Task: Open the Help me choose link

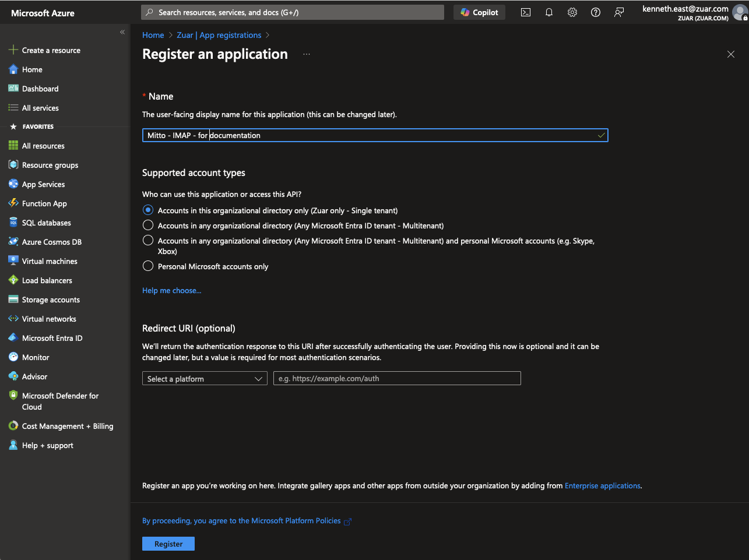Action: pos(171,290)
